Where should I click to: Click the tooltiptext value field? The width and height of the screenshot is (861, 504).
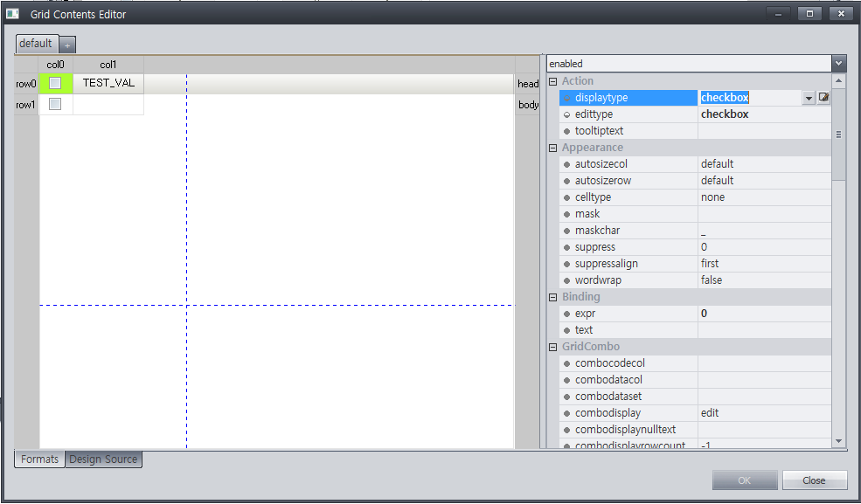click(764, 130)
